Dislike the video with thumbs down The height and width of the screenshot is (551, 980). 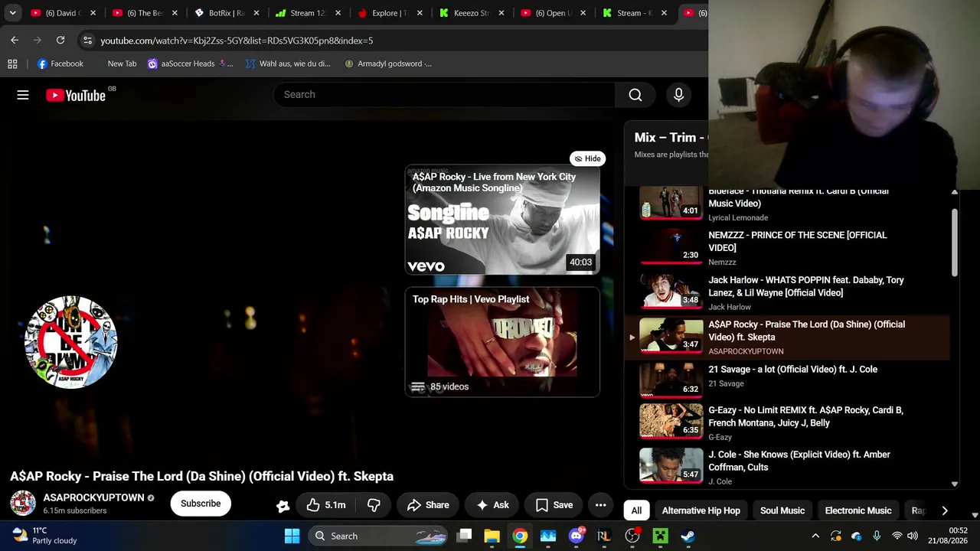click(374, 505)
